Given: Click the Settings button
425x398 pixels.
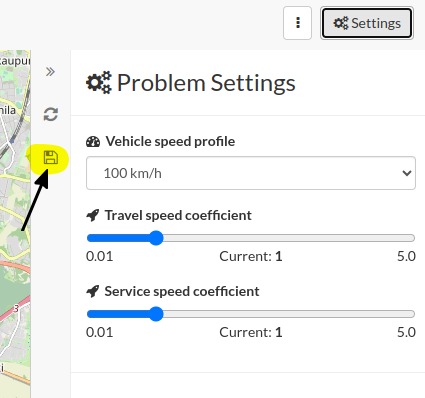Looking at the screenshot, I should coord(367,23).
